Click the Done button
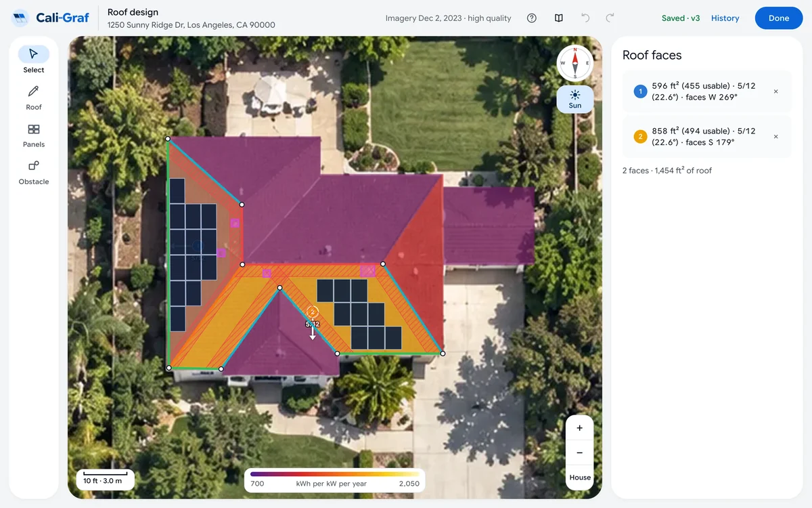Image resolution: width=812 pixels, height=508 pixels. click(779, 18)
